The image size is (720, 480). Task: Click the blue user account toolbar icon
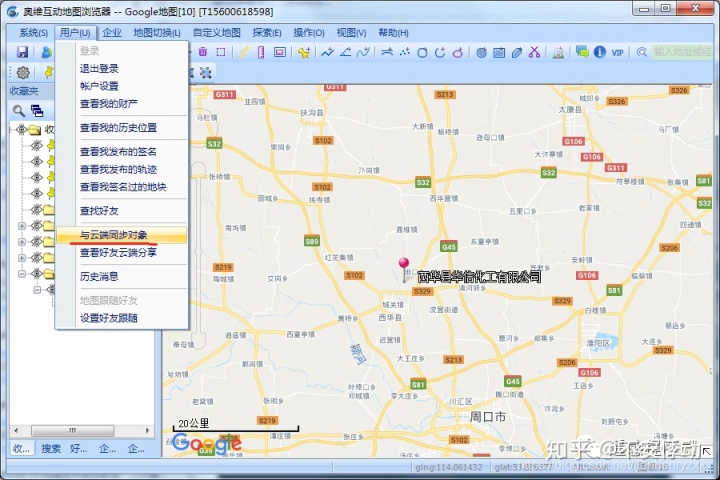coord(46,52)
